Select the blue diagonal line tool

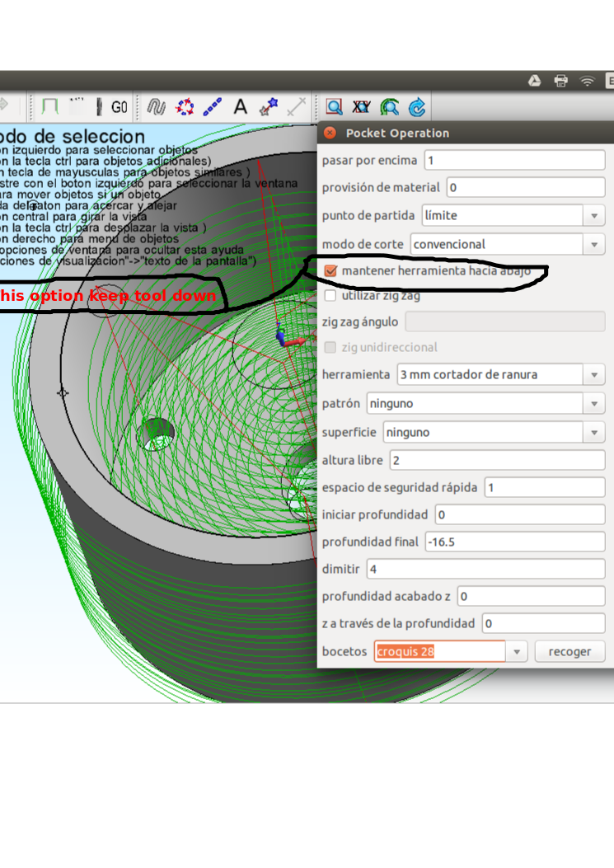pyautogui.click(x=213, y=106)
